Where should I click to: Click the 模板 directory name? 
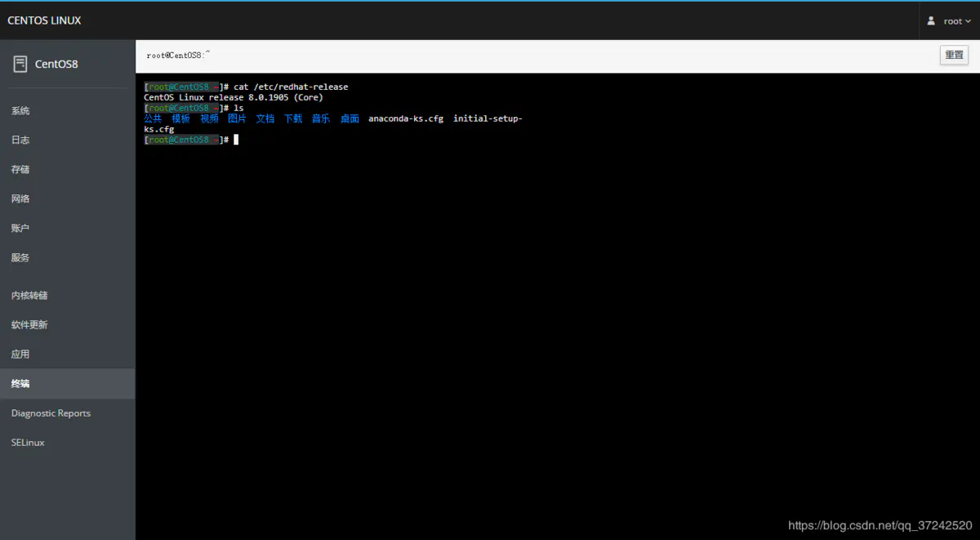[180, 118]
